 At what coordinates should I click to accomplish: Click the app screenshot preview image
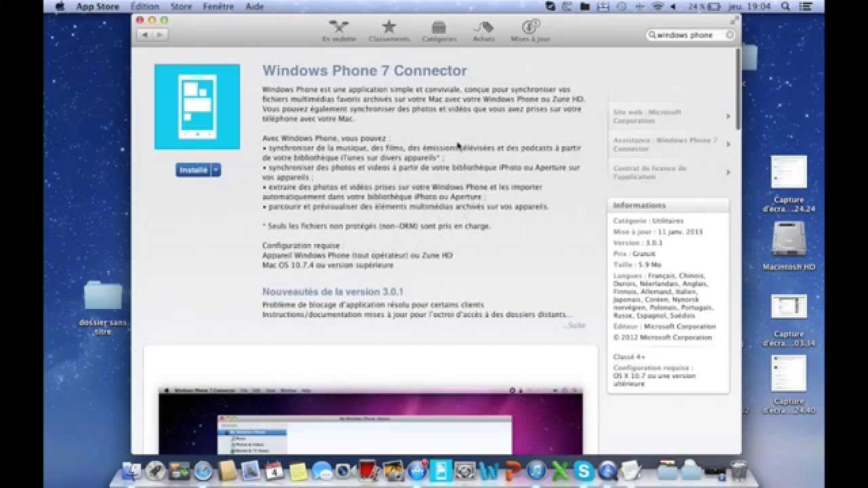click(371, 420)
